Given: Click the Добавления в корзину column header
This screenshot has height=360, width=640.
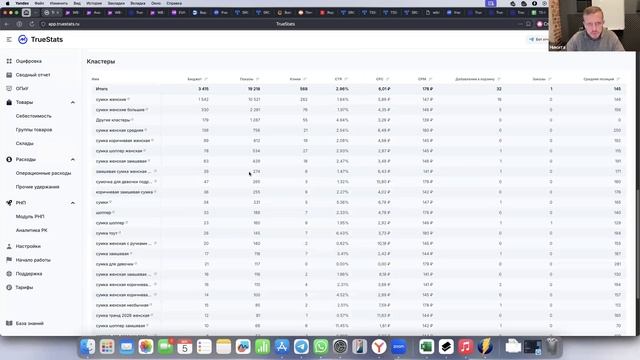Looking at the screenshot, I should (x=475, y=79).
